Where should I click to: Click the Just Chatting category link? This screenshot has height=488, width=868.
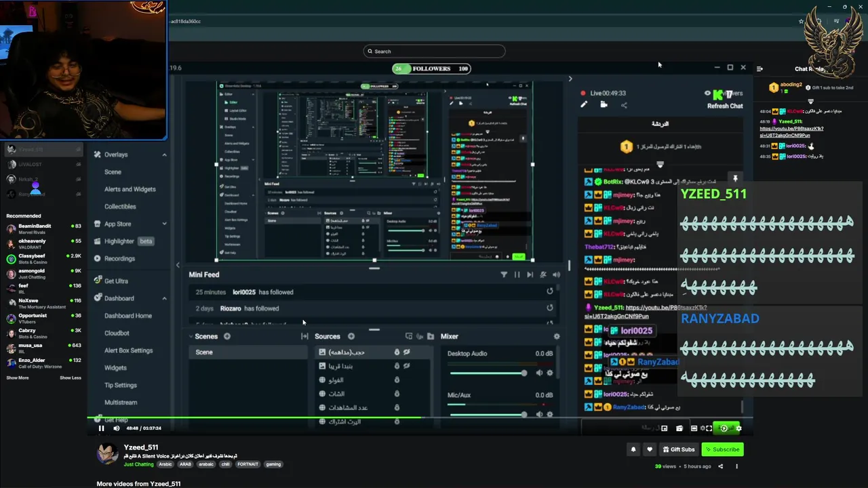[x=138, y=464]
